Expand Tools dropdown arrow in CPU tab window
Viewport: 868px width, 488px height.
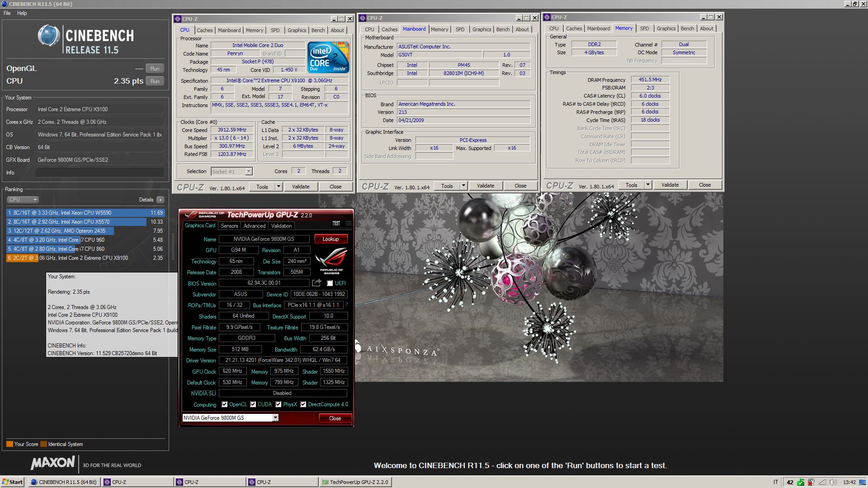click(x=278, y=187)
